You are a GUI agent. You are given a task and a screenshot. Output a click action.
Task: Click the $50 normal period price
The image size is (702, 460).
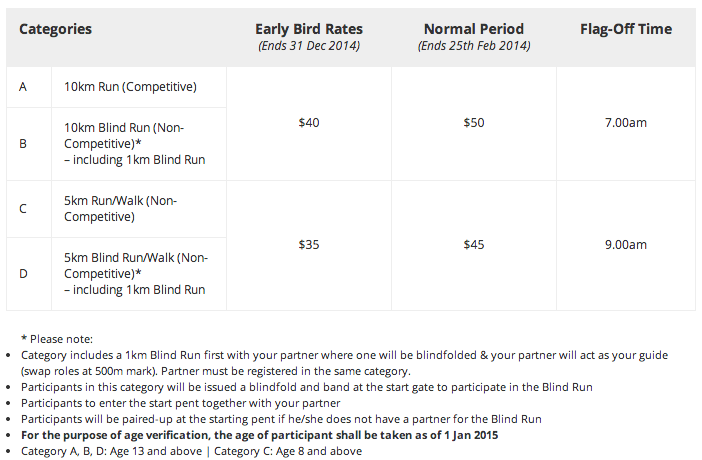pyautogui.click(x=474, y=122)
